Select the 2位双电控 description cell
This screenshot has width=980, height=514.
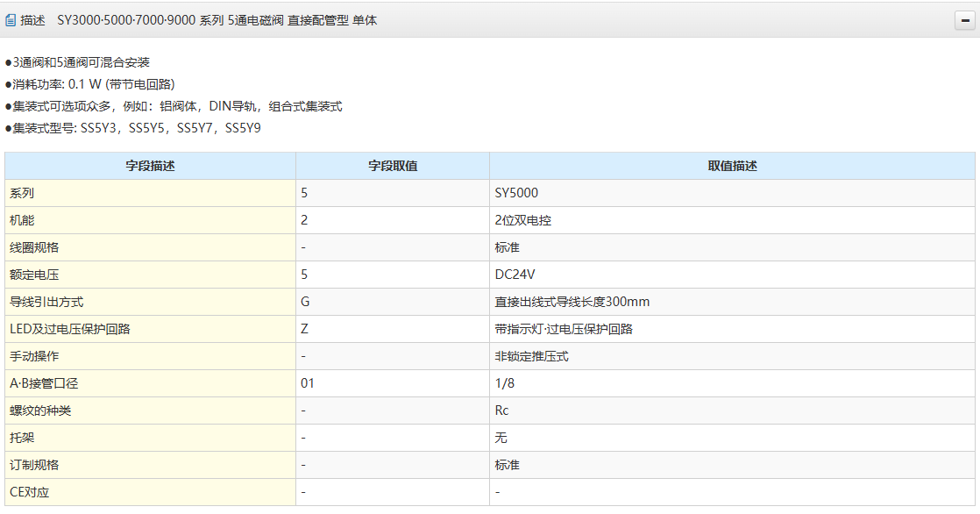[522, 220]
